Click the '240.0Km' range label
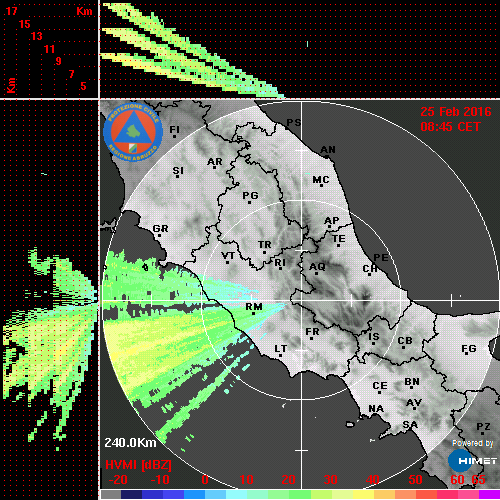Image resolution: width=500 pixels, height=500 pixels. [130, 443]
